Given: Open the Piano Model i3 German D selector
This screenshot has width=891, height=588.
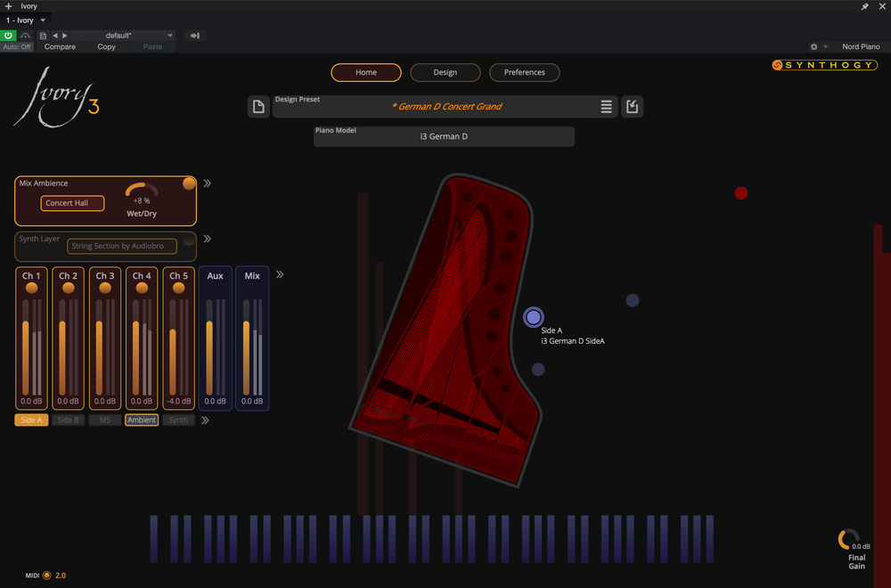Looking at the screenshot, I should [x=444, y=136].
